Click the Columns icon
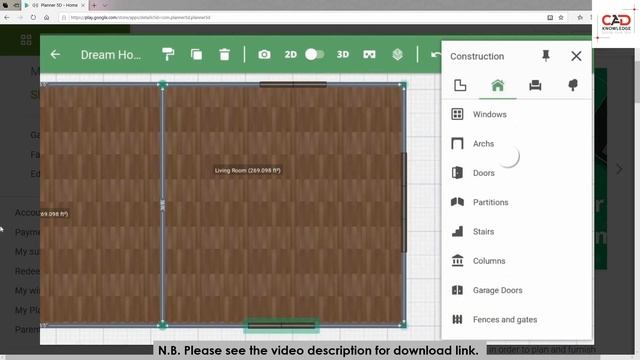This screenshot has width=640, height=360. (x=457, y=260)
